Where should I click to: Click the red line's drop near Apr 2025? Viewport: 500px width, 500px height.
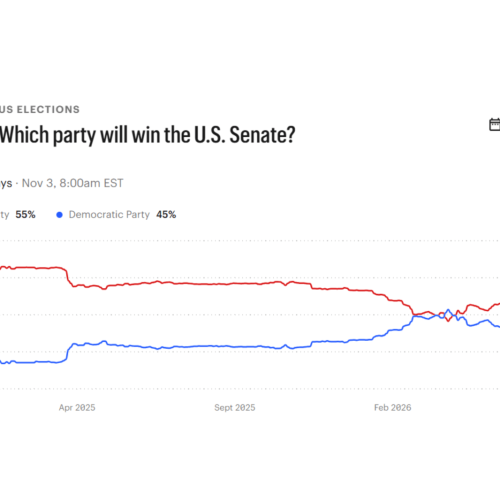68,277
